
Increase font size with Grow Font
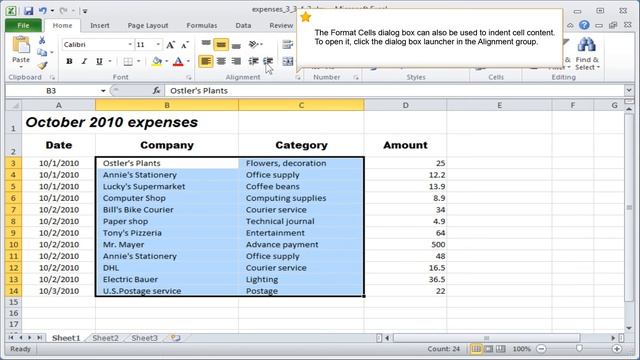(171, 45)
